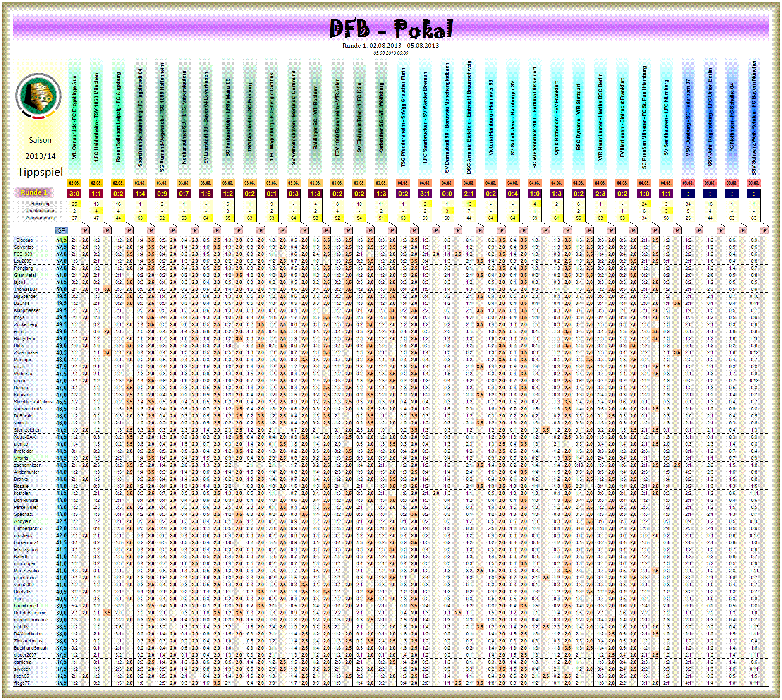The height and width of the screenshot is (700, 782).
Task: Select the Auswärtssieg count '47' for Heidenheim match
Action: pos(96,218)
